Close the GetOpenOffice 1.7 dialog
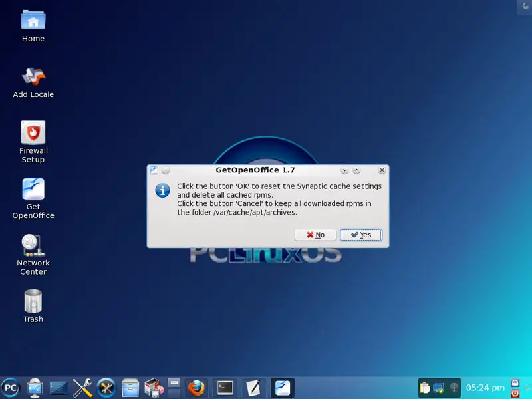This screenshot has height=399, width=532. 382,170
